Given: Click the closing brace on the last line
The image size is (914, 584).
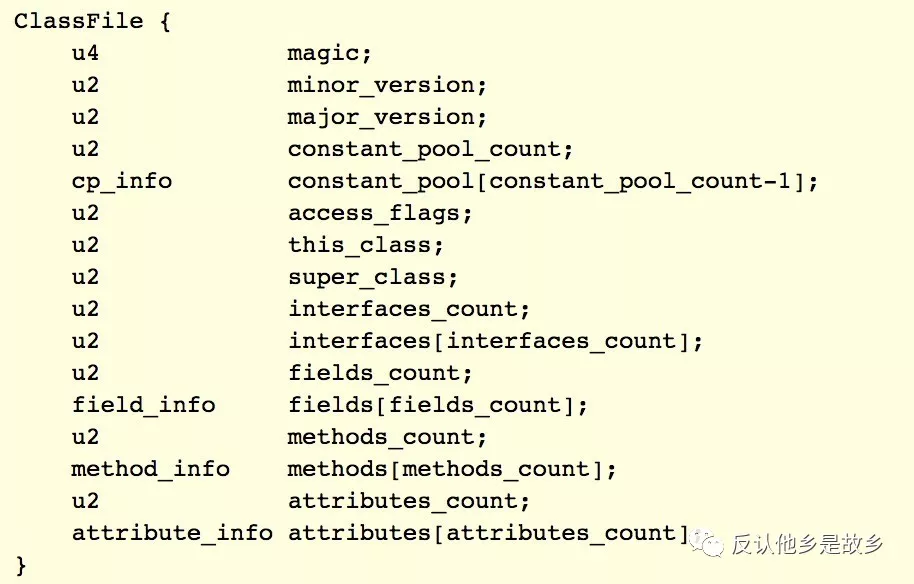Looking at the screenshot, I should coord(21,565).
